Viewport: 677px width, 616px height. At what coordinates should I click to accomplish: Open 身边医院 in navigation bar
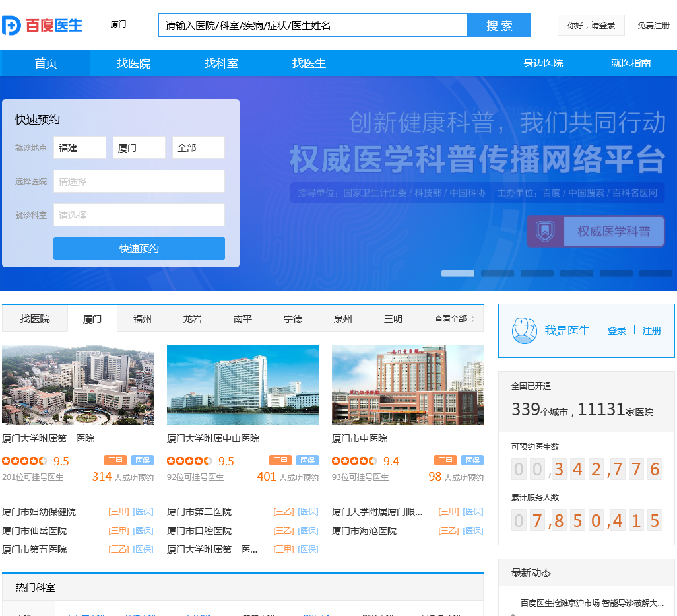tap(543, 63)
